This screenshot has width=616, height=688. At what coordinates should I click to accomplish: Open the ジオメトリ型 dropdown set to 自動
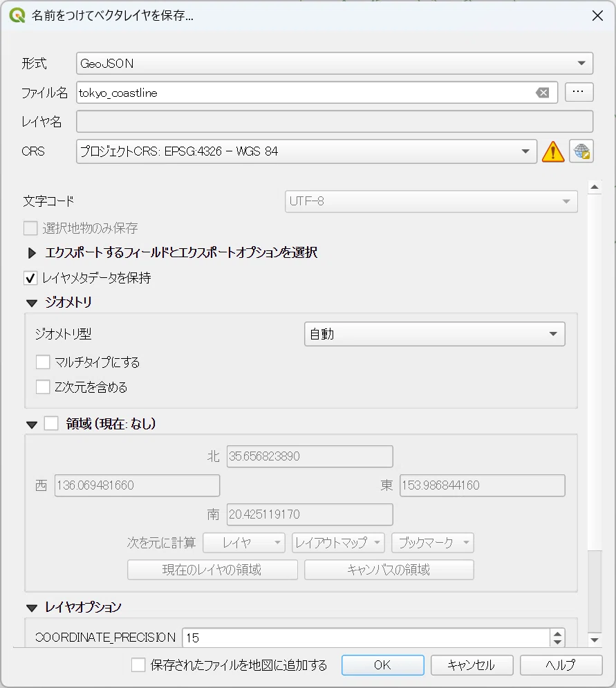click(x=434, y=335)
